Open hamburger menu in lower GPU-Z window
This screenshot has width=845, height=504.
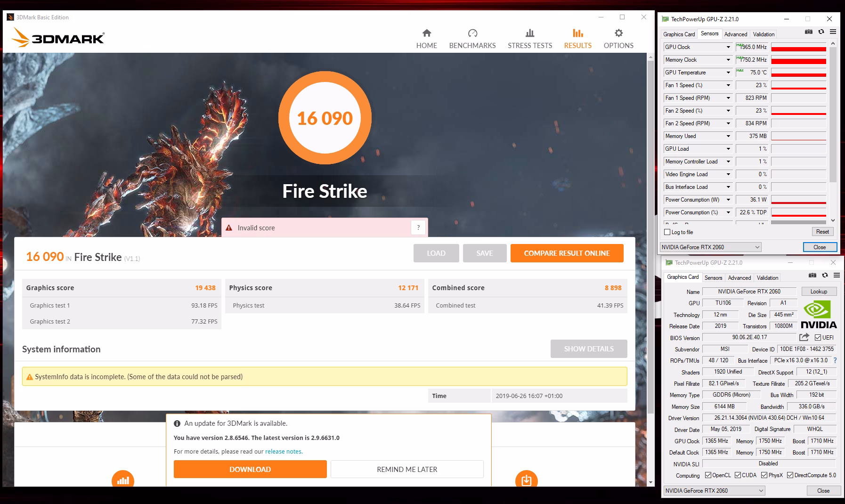click(837, 275)
